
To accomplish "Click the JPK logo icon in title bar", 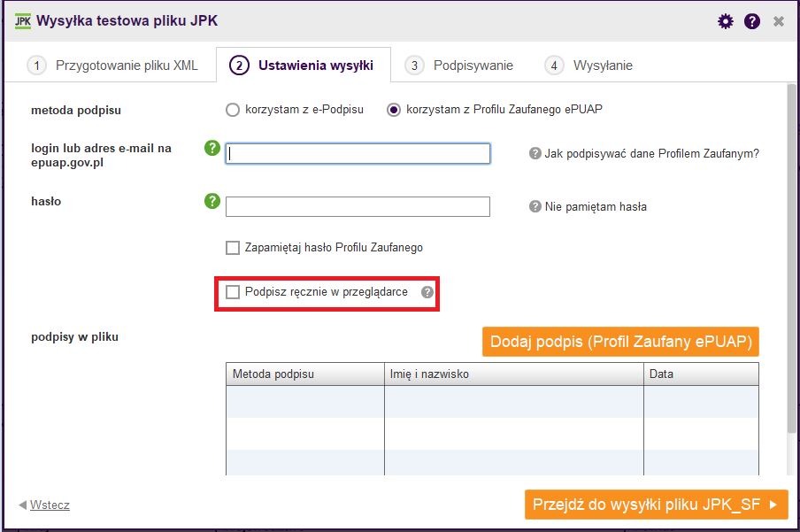I will 22,21.
